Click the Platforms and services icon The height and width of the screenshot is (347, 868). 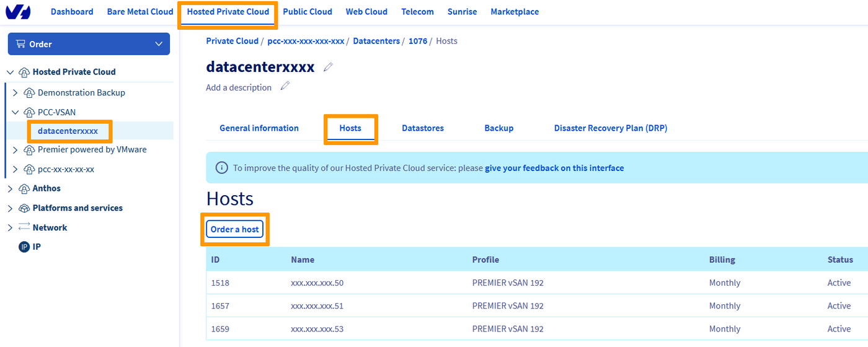24,208
